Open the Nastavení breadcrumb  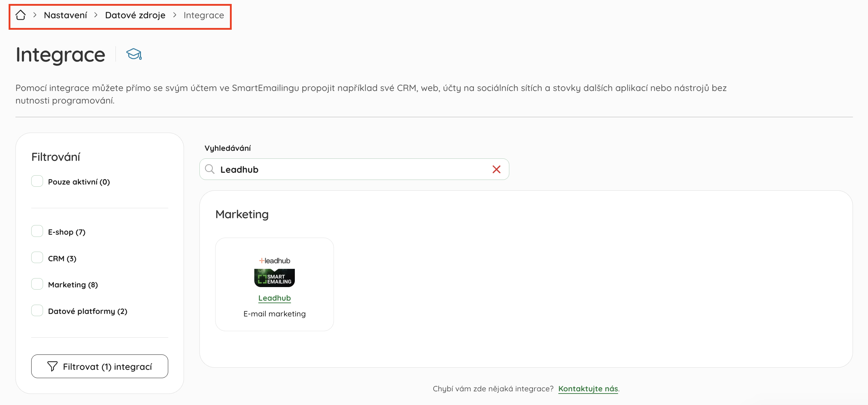click(x=66, y=15)
